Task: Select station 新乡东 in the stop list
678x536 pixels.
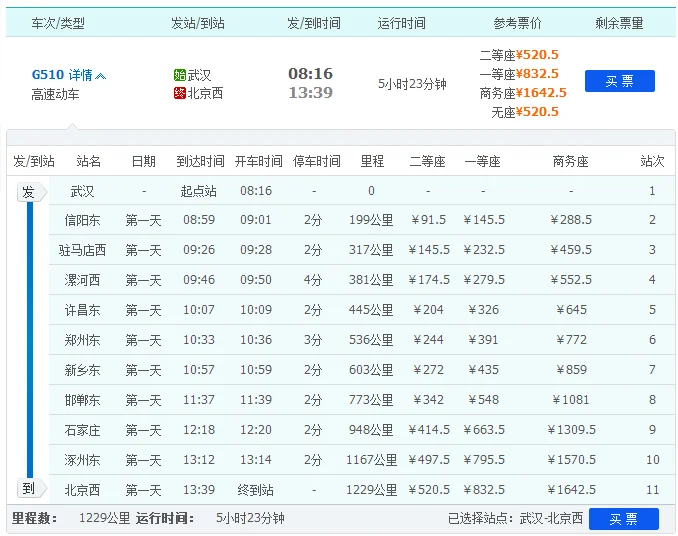Action: click(82, 370)
